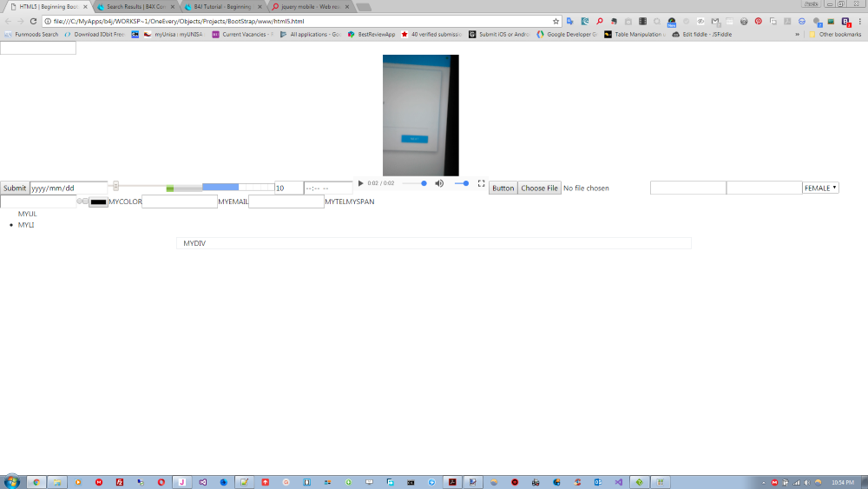Click the taskbar clock showing 10:54 PM
This screenshot has height=489, width=868.
click(x=843, y=482)
